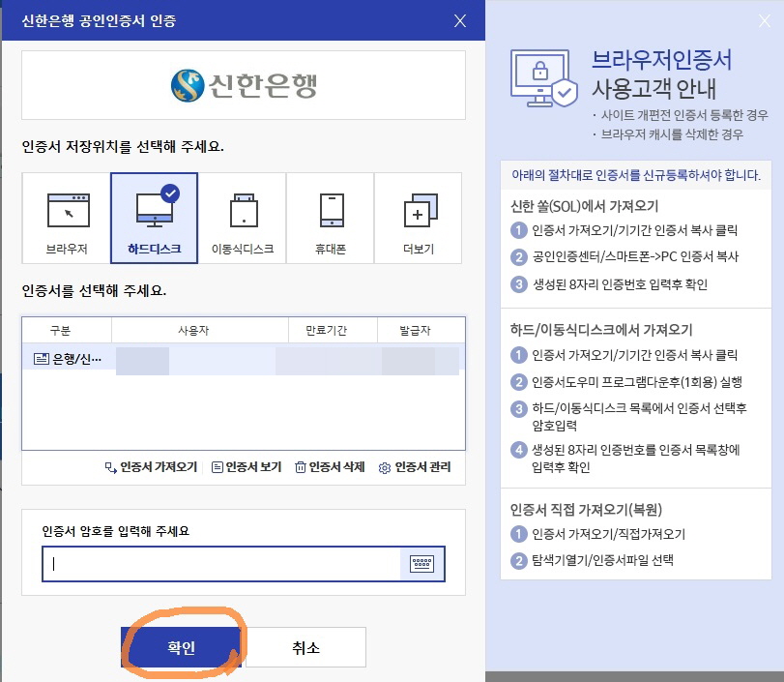Image resolution: width=784 pixels, height=682 pixels.
Task: Open the virtual keyboard icon
Action: [422, 564]
